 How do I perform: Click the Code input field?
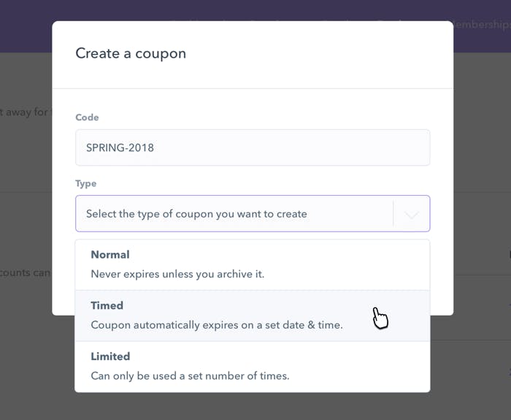click(253, 148)
